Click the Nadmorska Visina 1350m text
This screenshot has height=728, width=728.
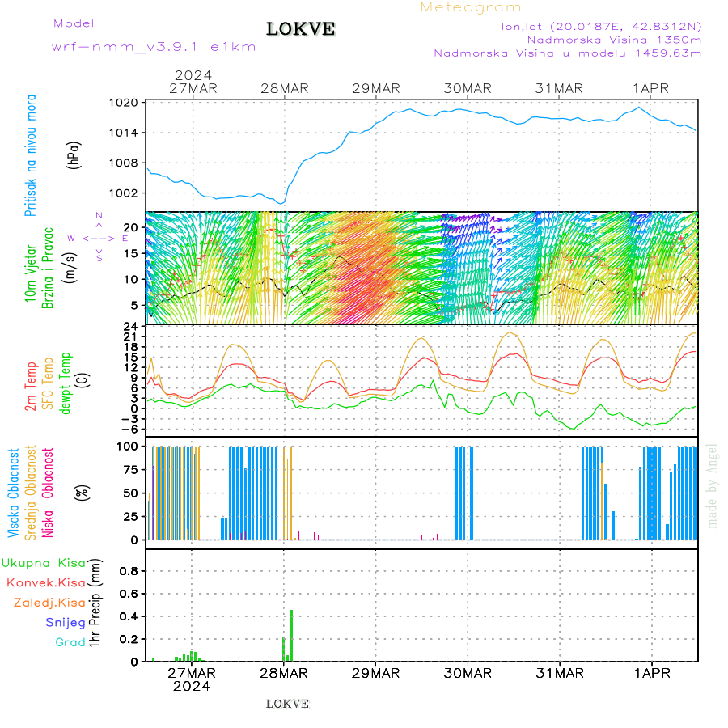[x=614, y=40]
